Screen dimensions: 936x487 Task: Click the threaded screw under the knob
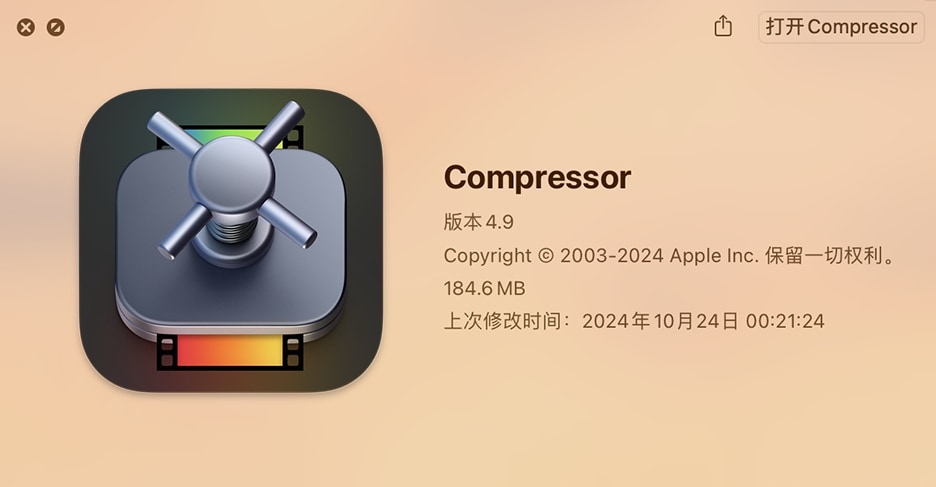[232, 229]
